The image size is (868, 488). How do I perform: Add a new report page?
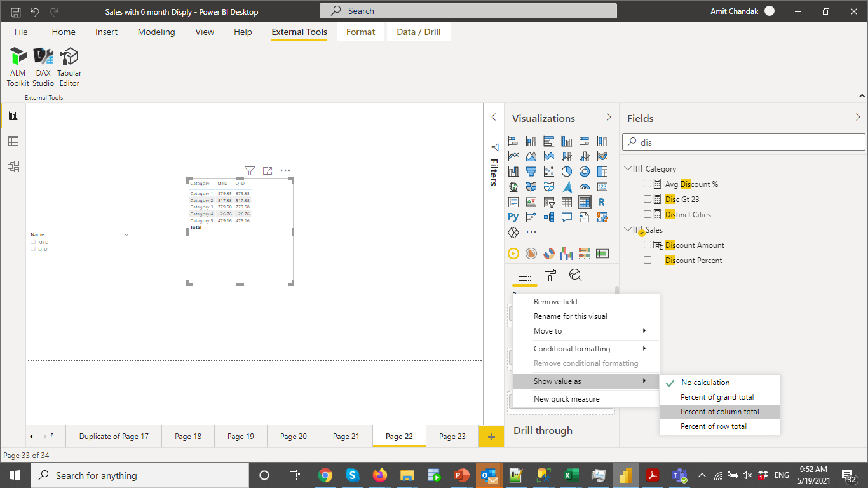pos(491,437)
